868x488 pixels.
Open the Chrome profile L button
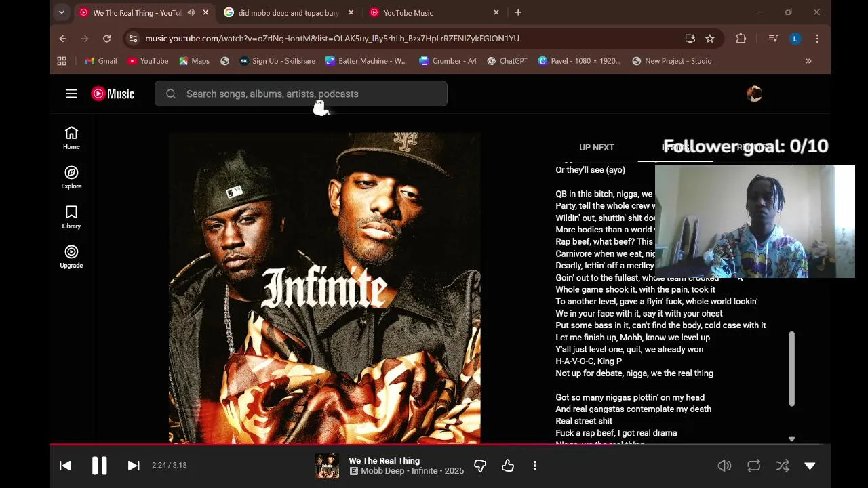click(x=795, y=39)
